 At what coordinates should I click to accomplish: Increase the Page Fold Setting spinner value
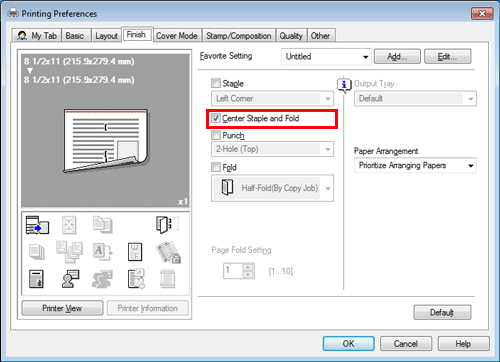click(x=248, y=267)
